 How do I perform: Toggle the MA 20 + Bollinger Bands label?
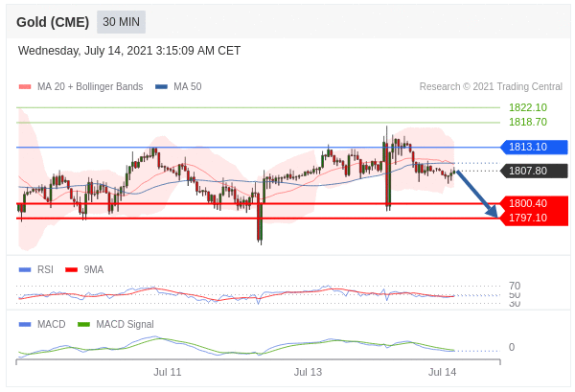pyautogui.click(x=89, y=87)
